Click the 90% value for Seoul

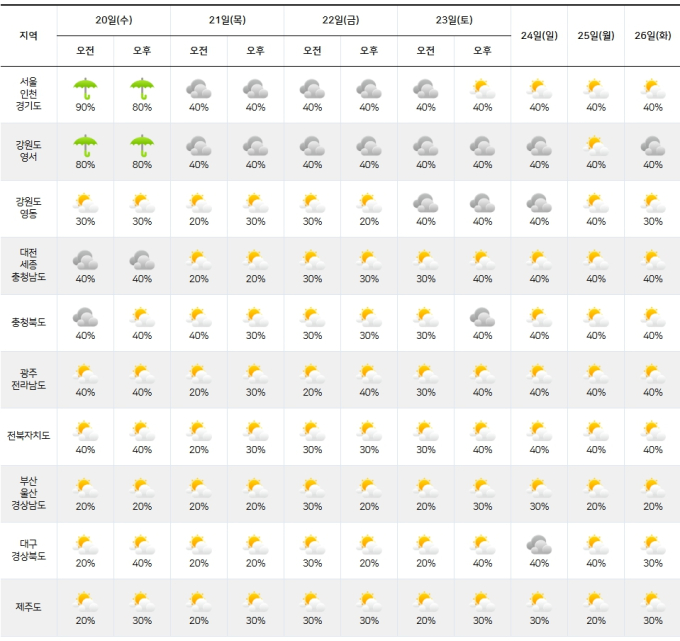pos(85,108)
